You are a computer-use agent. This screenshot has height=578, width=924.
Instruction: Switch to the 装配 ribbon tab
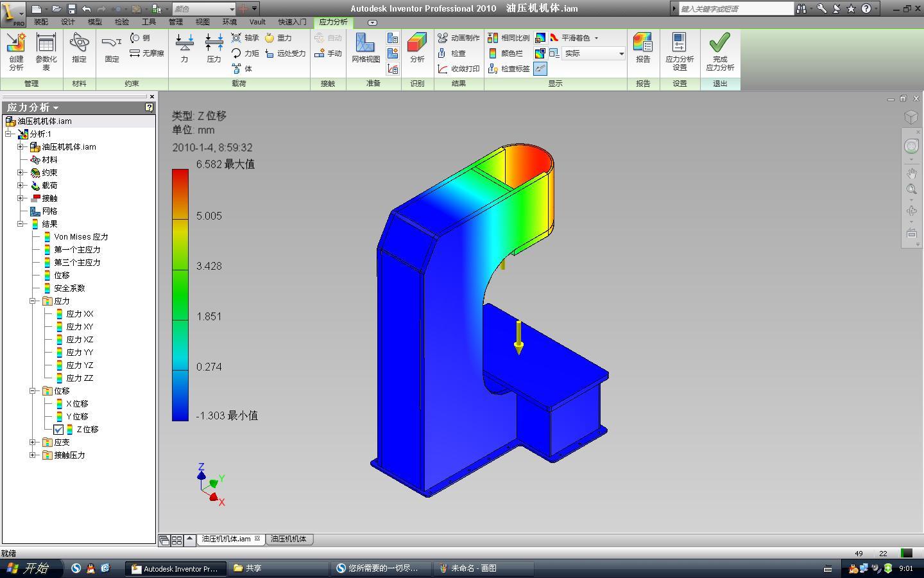(x=41, y=22)
